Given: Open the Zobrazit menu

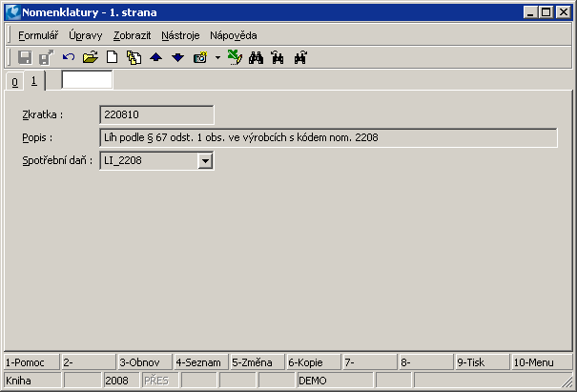Looking at the screenshot, I should (132, 35).
